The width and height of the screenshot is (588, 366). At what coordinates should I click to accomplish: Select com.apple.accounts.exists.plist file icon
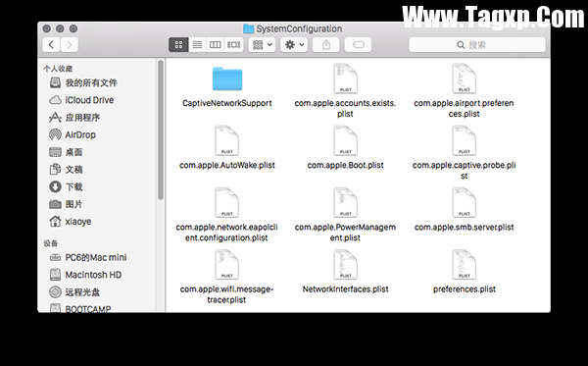pyautogui.click(x=345, y=78)
